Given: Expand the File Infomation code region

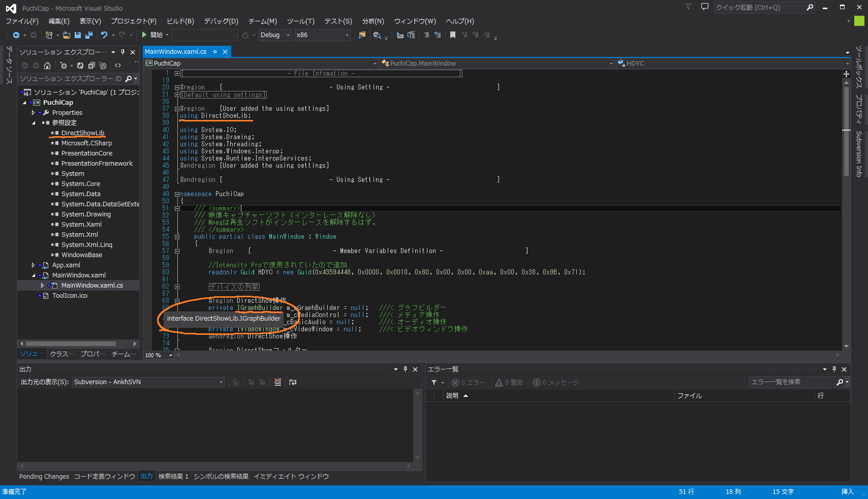Looking at the screenshot, I should tap(177, 74).
